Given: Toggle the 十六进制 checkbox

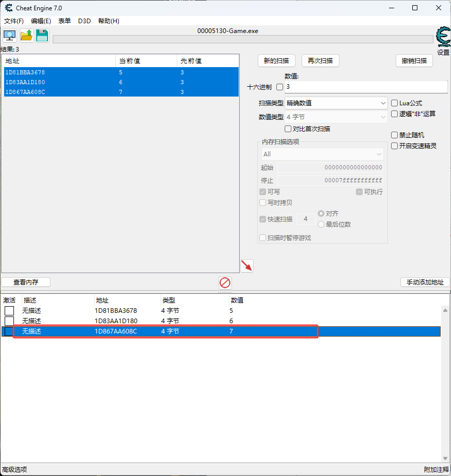Looking at the screenshot, I should 279,87.
